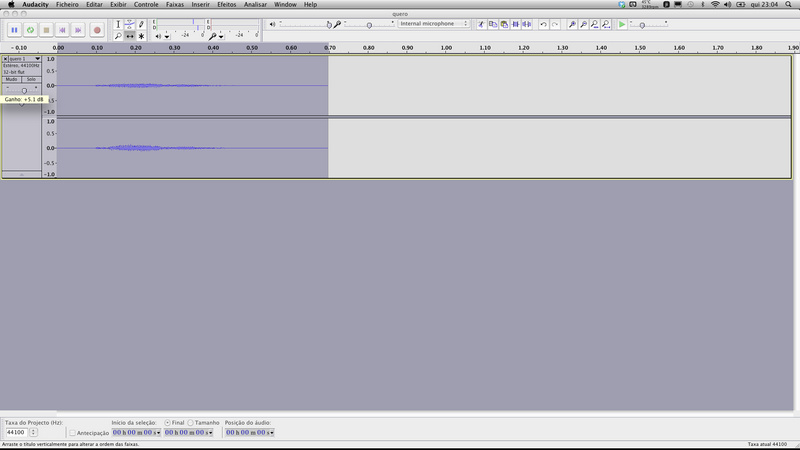
Task: Start Play-at-speed with green play icon
Action: coord(622,23)
